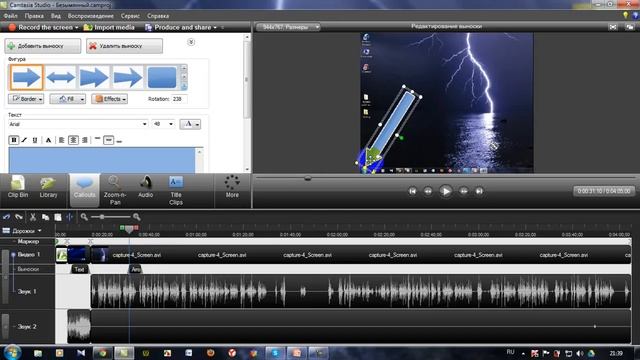The height and width of the screenshot is (360, 640).
Task: Open the Border dropdown
Action: (x=26, y=99)
